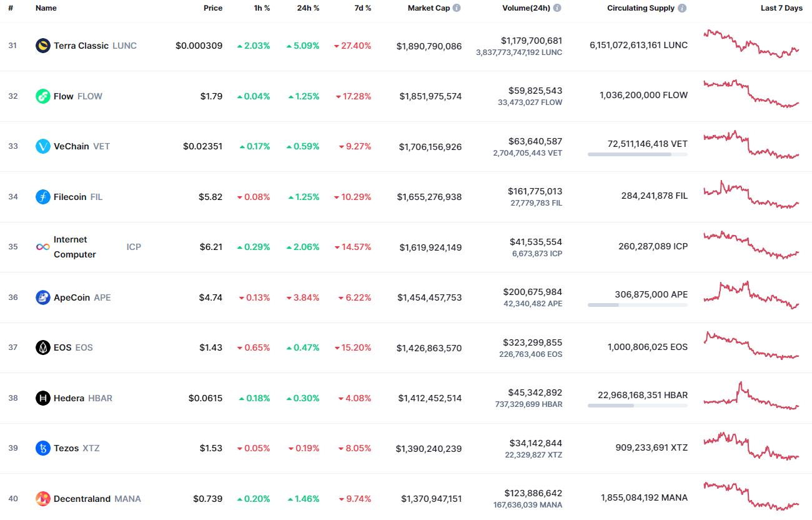
Task: Sort table by Name column
Action: click(46, 8)
